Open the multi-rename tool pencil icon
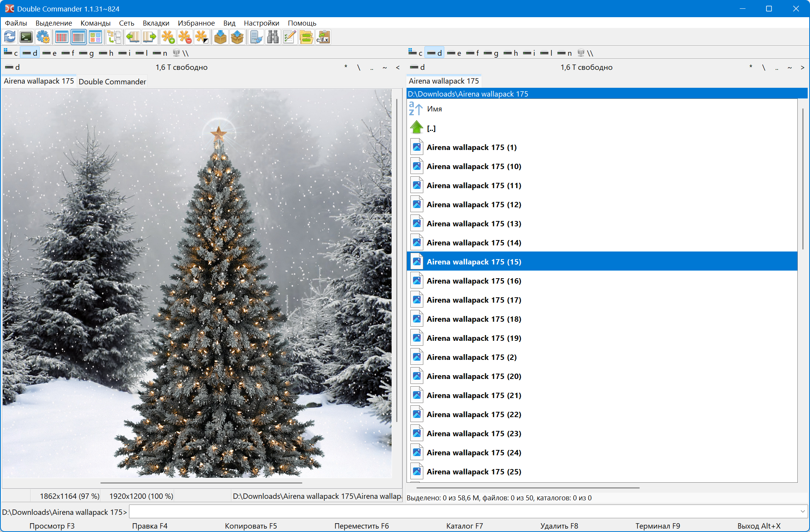Viewport: 810px width, 532px height. tap(289, 37)
